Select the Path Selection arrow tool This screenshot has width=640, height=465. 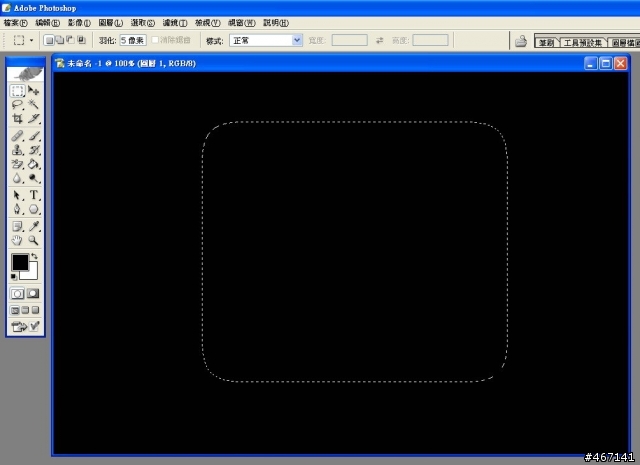17,195
